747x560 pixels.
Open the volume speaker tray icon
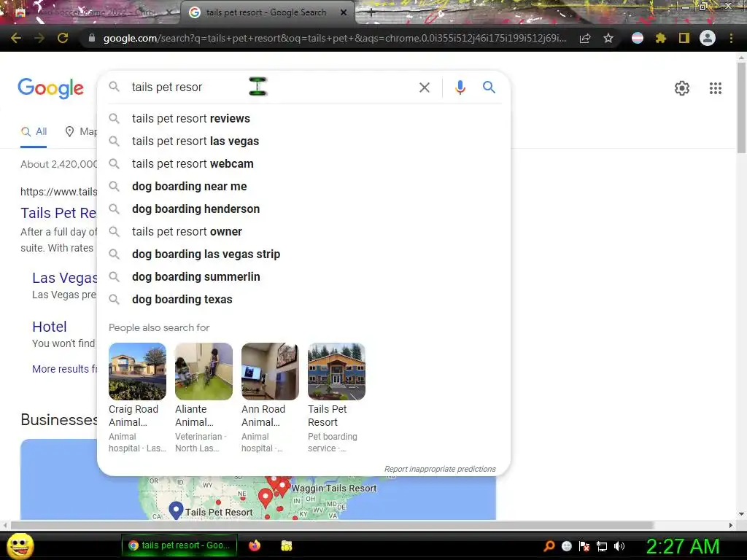[619, 546]
